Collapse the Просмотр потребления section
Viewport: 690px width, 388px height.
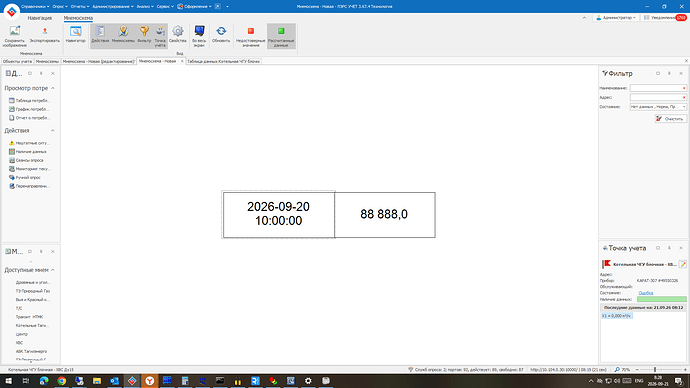coord(53,88)
